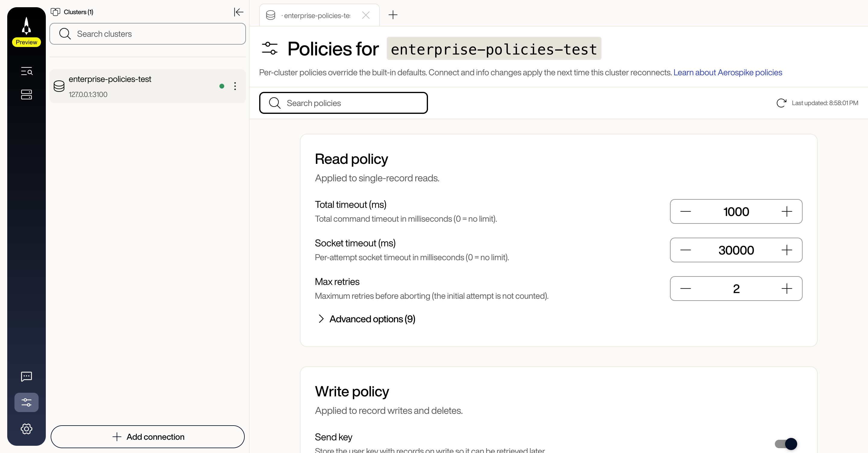
Task: Click the Preview badge
Action: coord(26,42)
